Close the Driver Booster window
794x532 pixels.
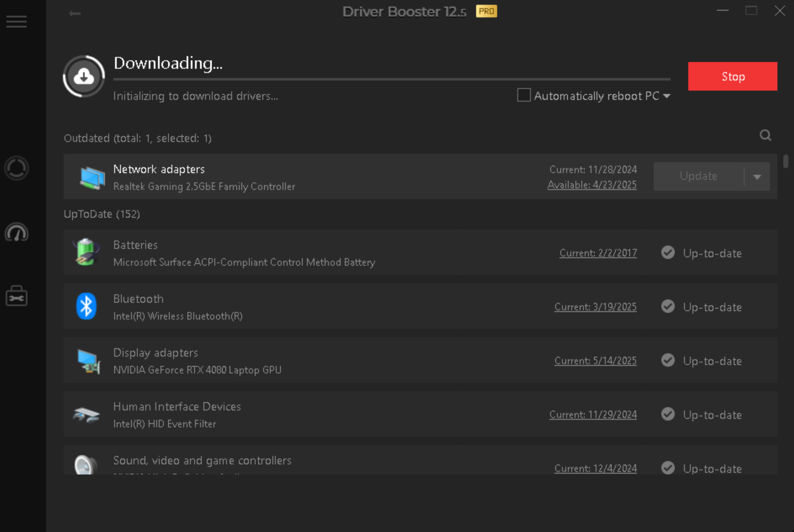(x=779, y=11)
